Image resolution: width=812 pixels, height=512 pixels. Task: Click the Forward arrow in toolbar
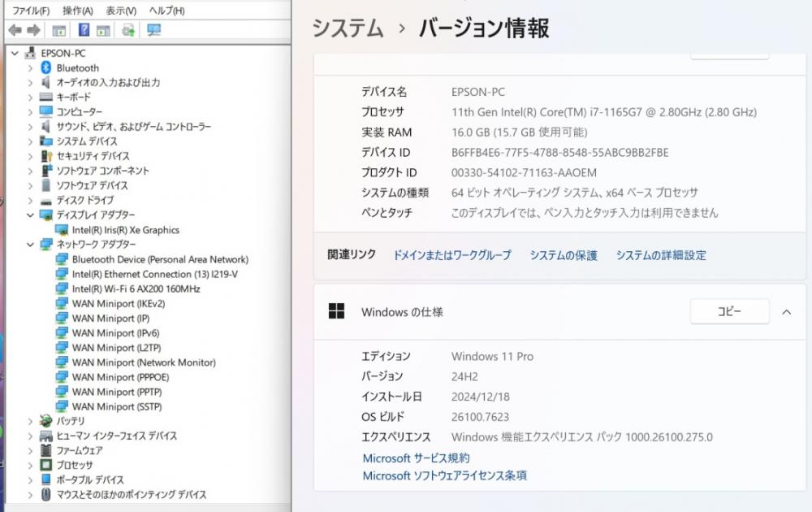[x=33, y=30]
